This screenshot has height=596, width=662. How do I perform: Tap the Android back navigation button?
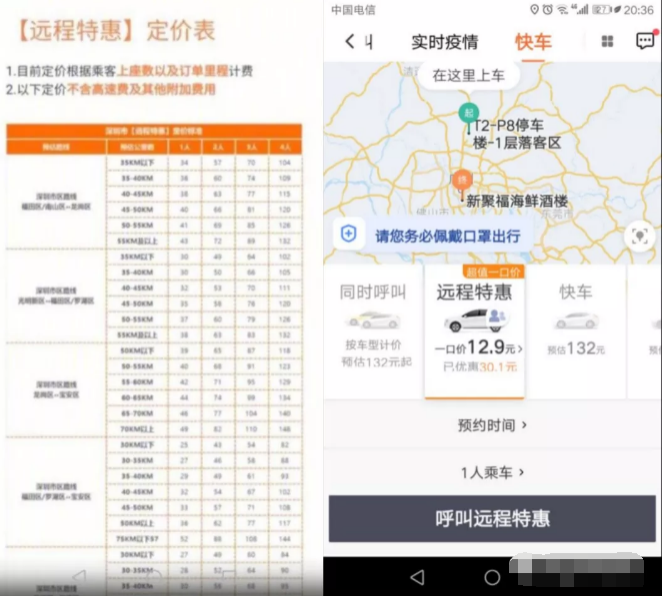(x=418, y=577)
